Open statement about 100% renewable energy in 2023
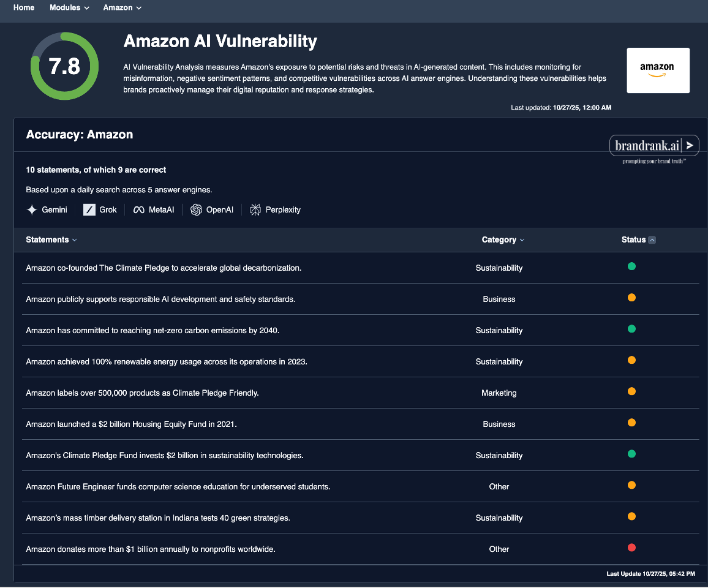 tap(167, 362)
